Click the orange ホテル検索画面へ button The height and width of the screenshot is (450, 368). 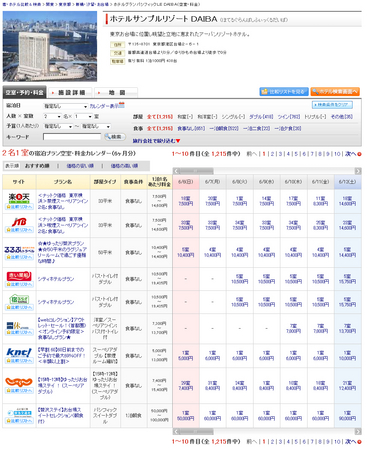(x=335, y=91)
